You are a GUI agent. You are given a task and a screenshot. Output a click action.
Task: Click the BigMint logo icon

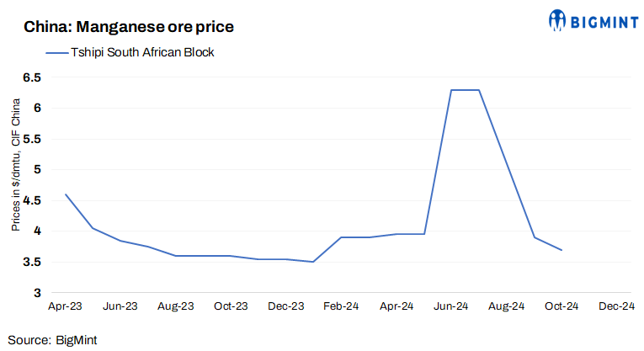tap(557, 19)
